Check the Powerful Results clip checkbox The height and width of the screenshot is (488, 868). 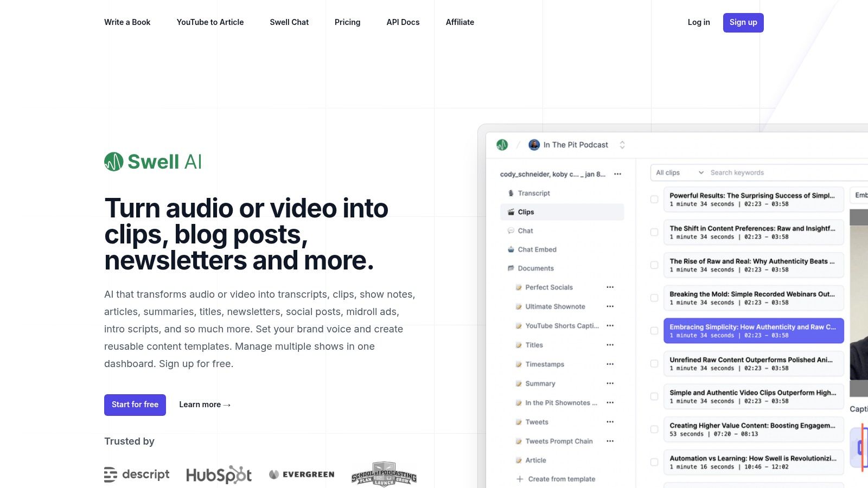point(654,200)
